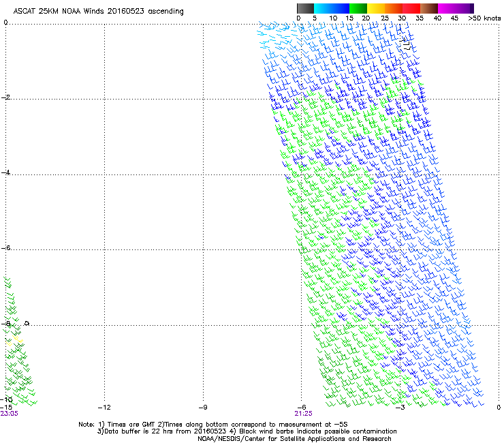Click the longitude label -6
The image size is (504, 443).
(x=302, y=408)
